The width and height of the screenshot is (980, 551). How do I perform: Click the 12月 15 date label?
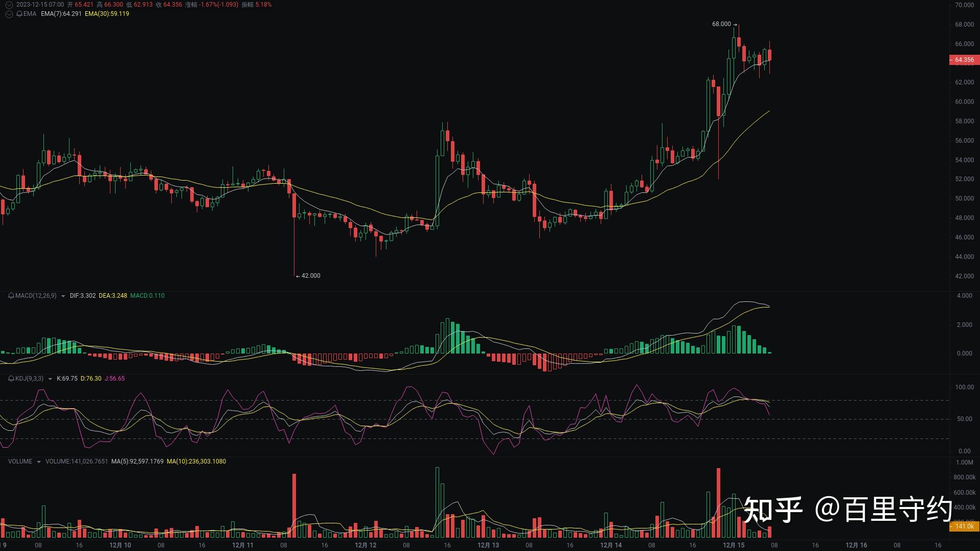click(x=734, y=545)
